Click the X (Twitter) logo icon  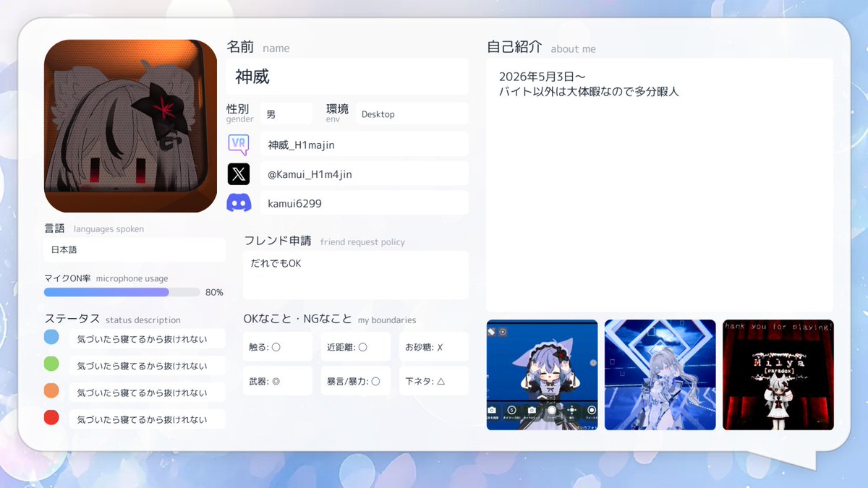point(239,174)
